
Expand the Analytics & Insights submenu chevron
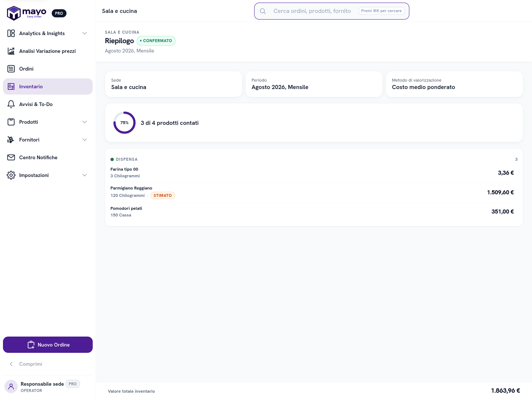tap(85, 33)
